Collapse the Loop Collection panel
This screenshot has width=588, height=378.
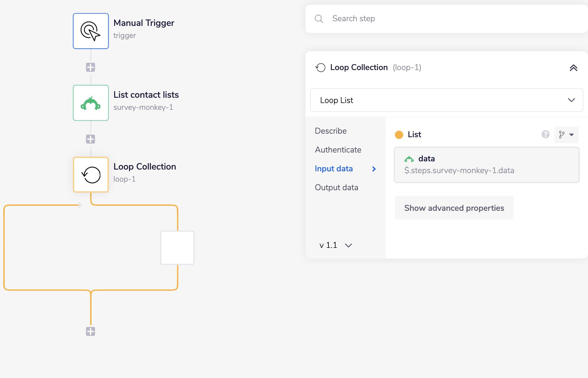pos(573,67)
